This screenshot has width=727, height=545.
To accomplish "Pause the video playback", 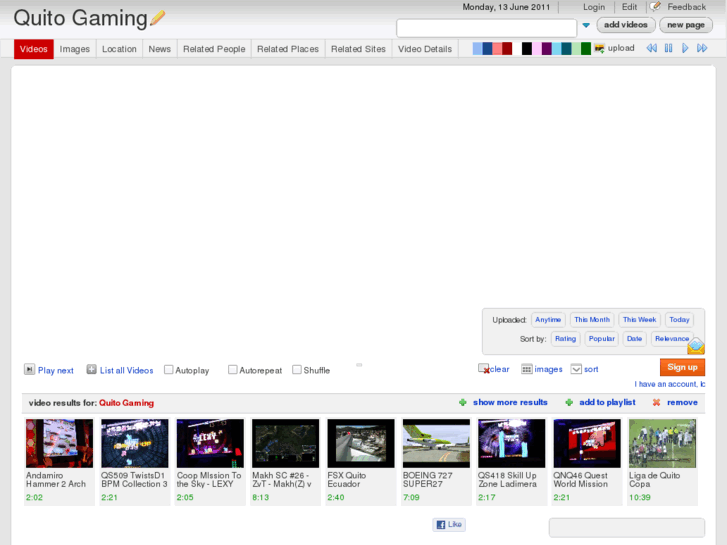I will pos(668,48).
